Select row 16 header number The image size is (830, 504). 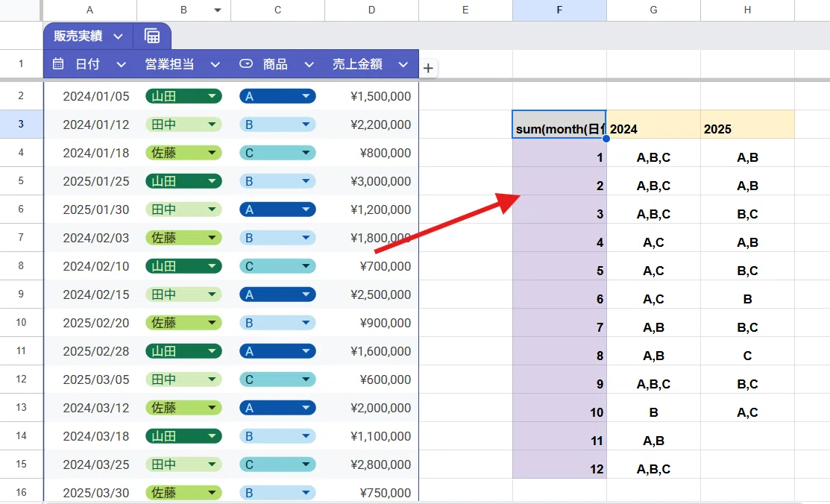click(x=21, y=492)
